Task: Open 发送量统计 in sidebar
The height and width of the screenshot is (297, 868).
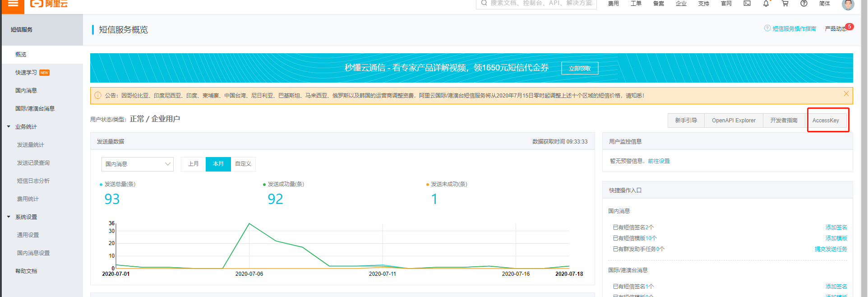Action: [31, 144]
